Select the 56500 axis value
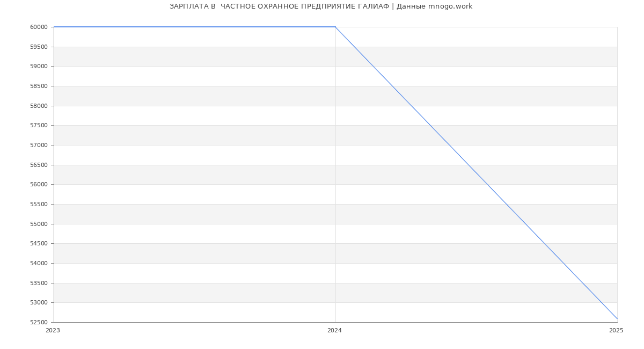Screen dimensions: 644x349 pos(39,165)
